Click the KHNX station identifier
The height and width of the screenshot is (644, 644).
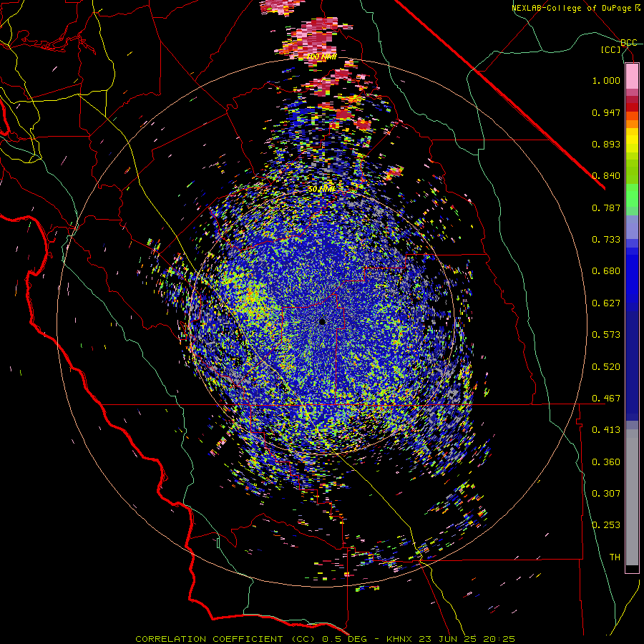pos(399,639)
